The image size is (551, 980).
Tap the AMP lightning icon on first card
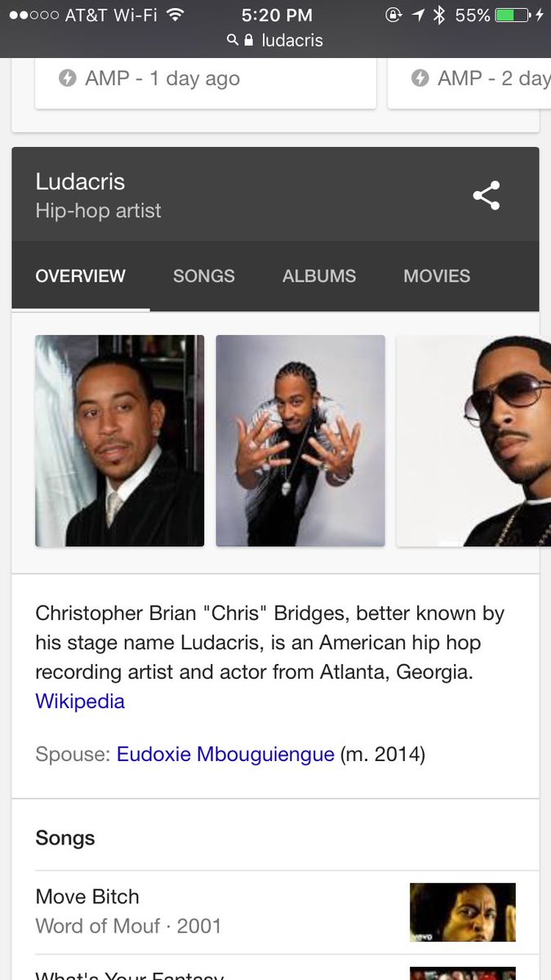pyautogui.click(x=68, y=78)
